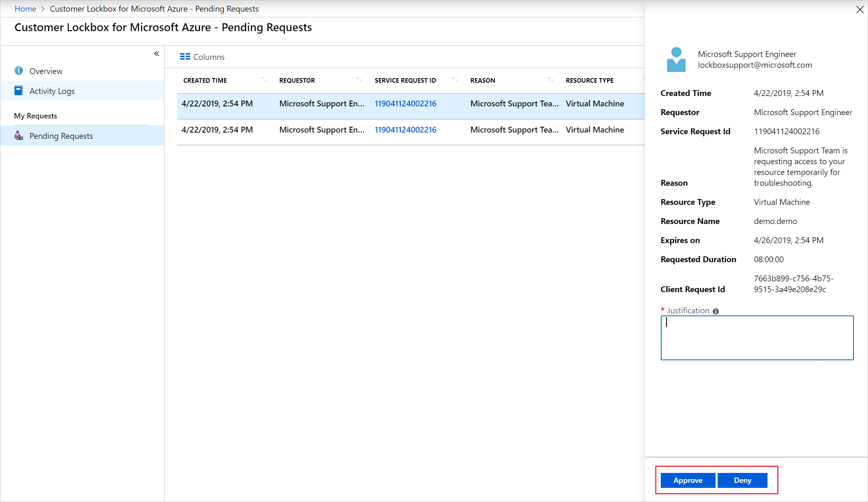Collapse the left sidebar with double-chevron icon

[x=157, y=54]
